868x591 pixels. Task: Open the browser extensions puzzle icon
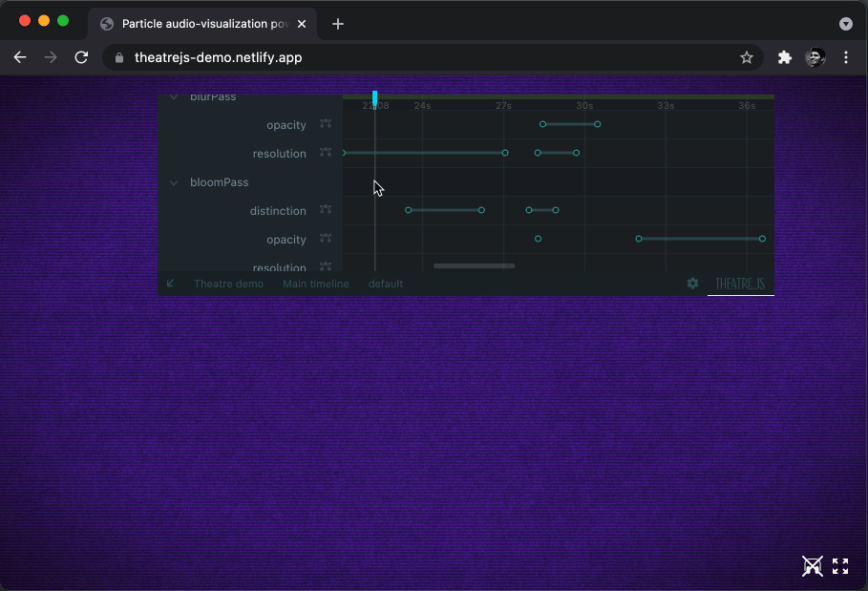point(785,57)
